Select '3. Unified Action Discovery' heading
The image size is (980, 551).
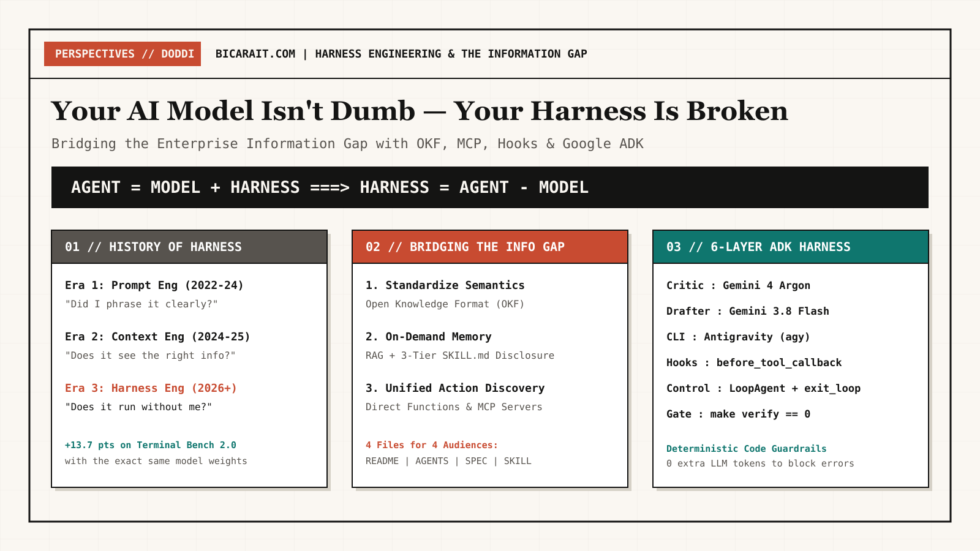click(x=455, y=388)
